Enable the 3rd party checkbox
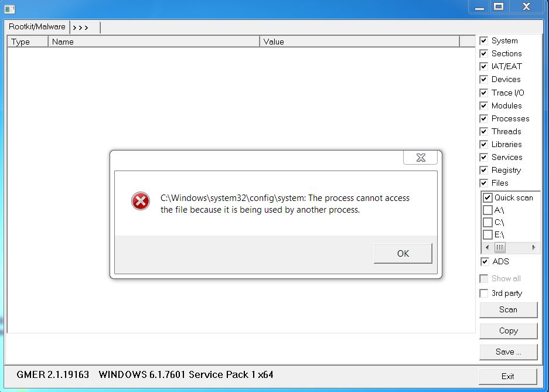Image resolution: width=549 pixels, height=392 pixels. (x=483, y=293)
